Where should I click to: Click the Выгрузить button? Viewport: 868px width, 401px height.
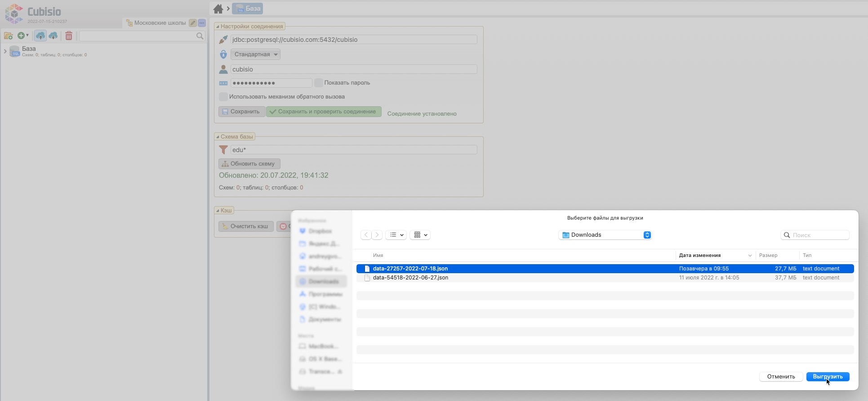coord(828,377)
